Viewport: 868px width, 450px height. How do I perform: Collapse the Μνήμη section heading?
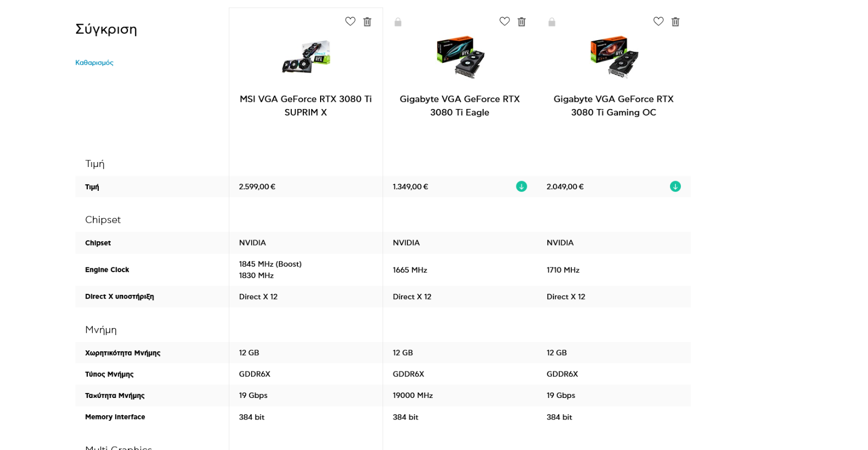(x=101, y=330)
